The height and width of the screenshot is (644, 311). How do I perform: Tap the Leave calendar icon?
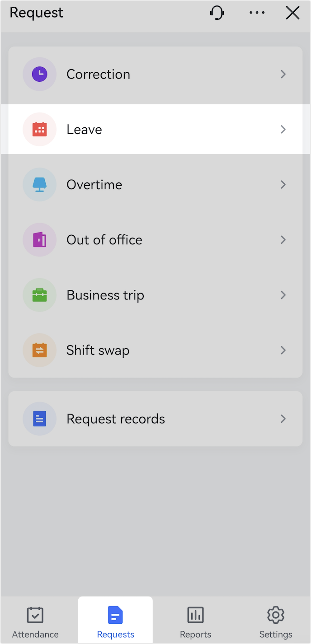click(39, 129)
